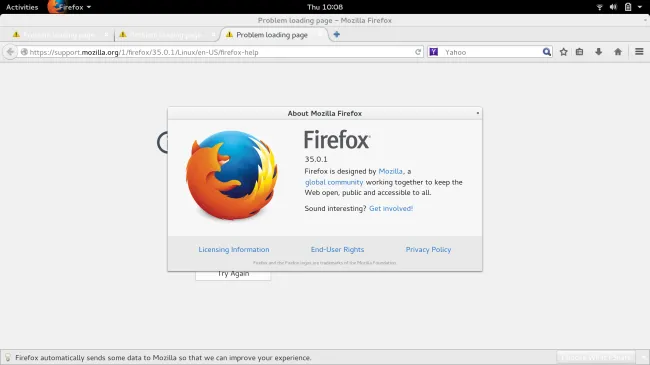Click the warning icon on the second tab

pos(123,34)
